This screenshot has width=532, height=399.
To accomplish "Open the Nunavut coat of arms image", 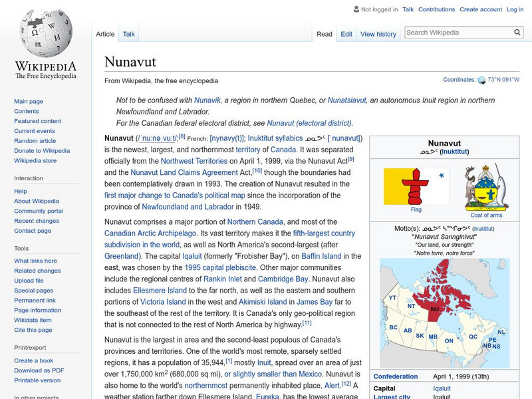I will [x=486, y=187].
